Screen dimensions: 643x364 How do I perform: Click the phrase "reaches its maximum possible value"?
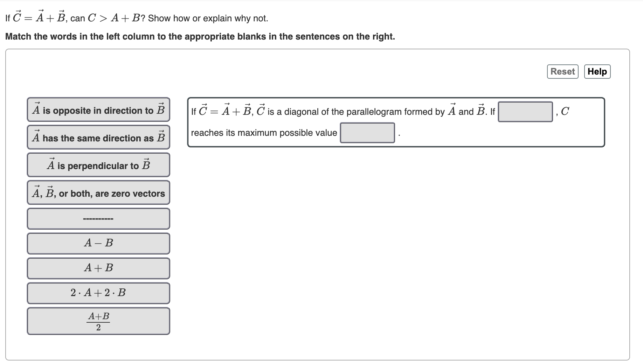pos(263,133)
